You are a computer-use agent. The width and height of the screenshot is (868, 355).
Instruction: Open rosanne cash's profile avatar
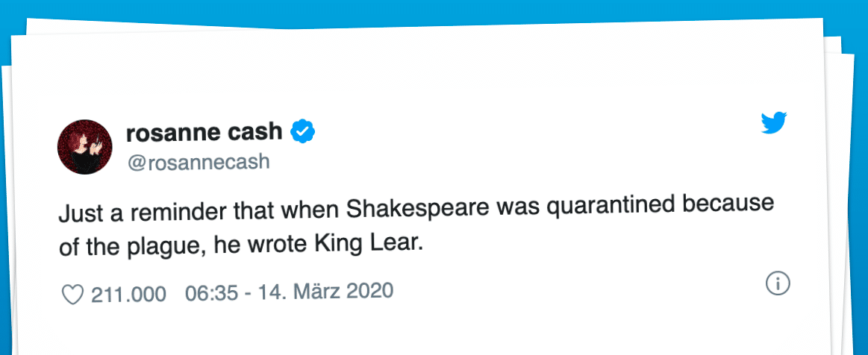click(x=84, y=146)
